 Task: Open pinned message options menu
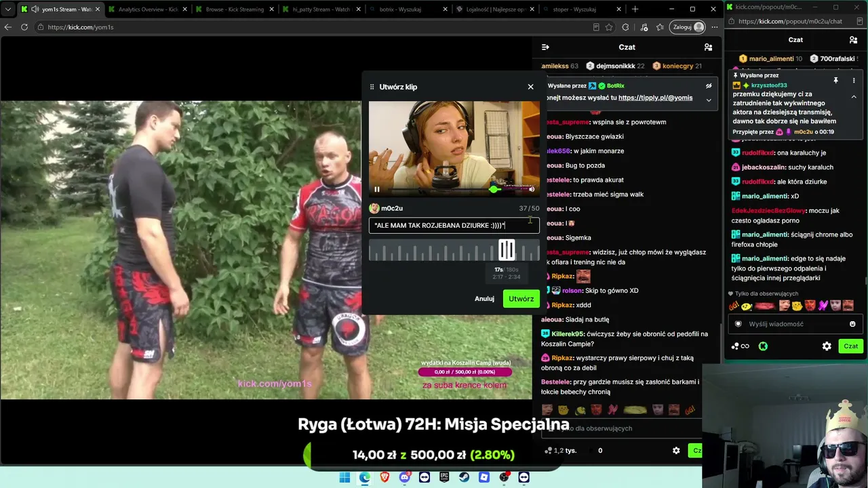pos(854,81)
